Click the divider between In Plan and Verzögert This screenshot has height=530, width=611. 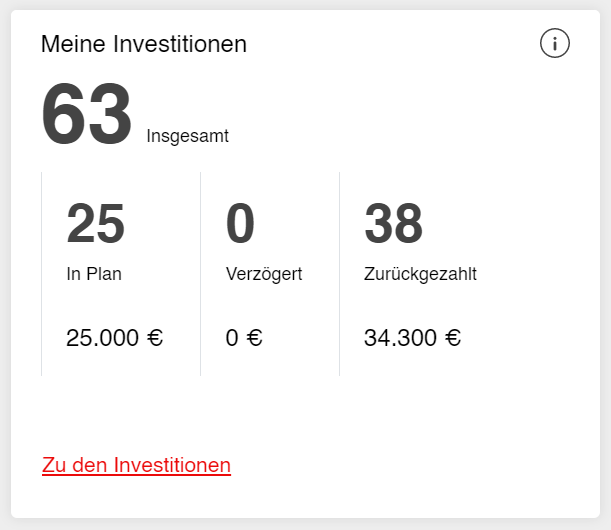(200, 274)
